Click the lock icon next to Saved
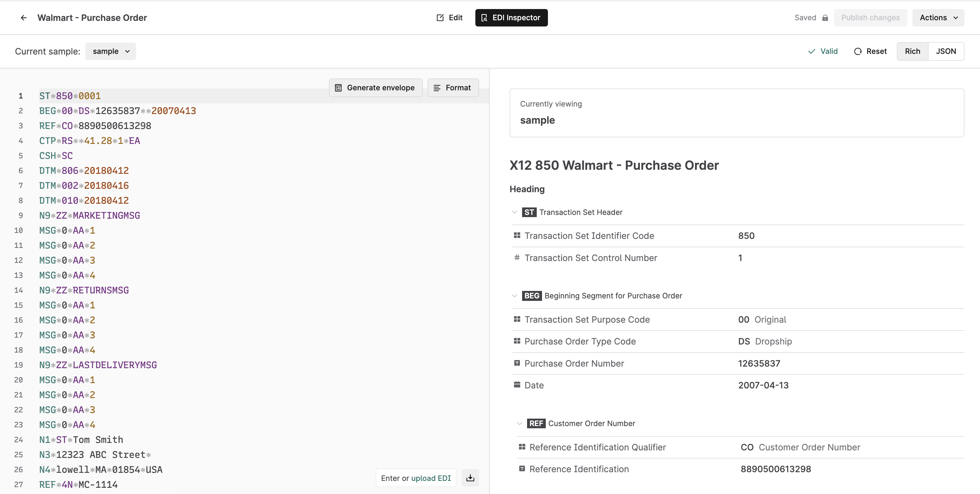This screenshot has height=494, width=980. (x=825, y=18)
